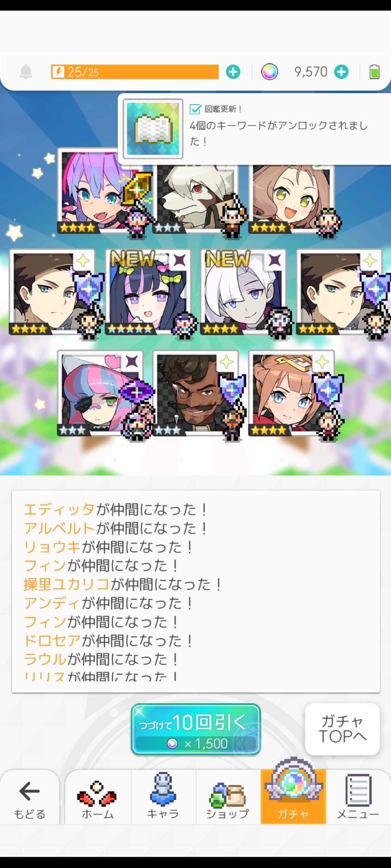Tap the 図鑑更新 checkmark icon
Screen dimensions: 391x868
(195, 109)
